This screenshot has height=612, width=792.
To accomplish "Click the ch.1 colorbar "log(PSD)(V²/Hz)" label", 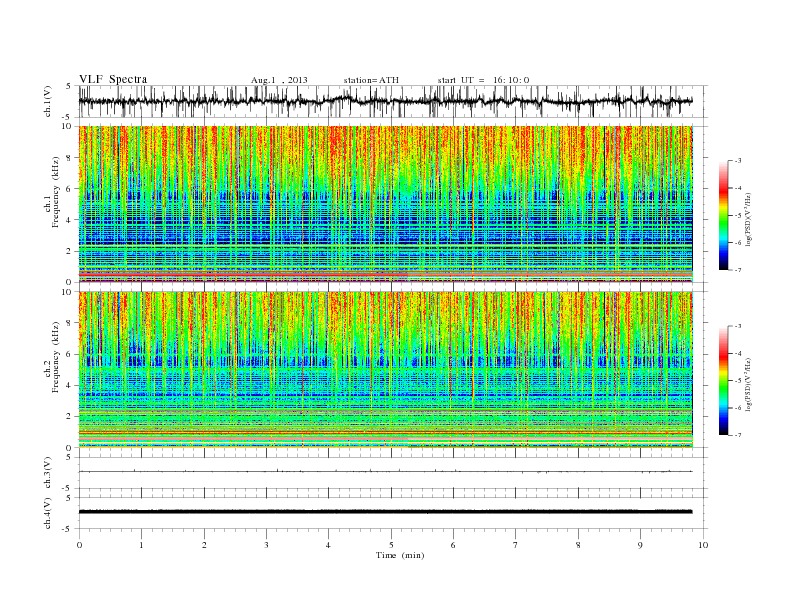I will coord(749,218).
